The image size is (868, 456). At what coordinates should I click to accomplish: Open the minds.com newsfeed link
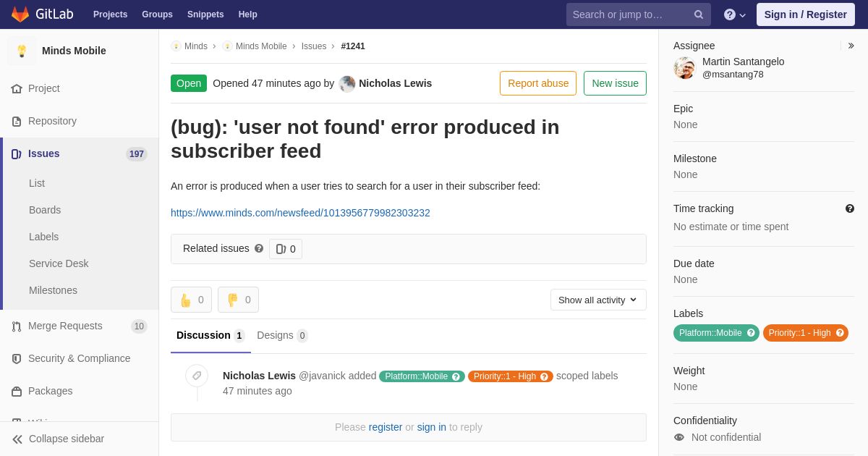[300, 213]
